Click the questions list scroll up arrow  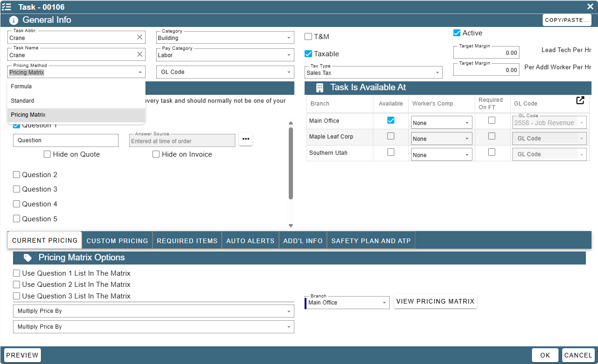pyautogui.click(x=291, y=123)
